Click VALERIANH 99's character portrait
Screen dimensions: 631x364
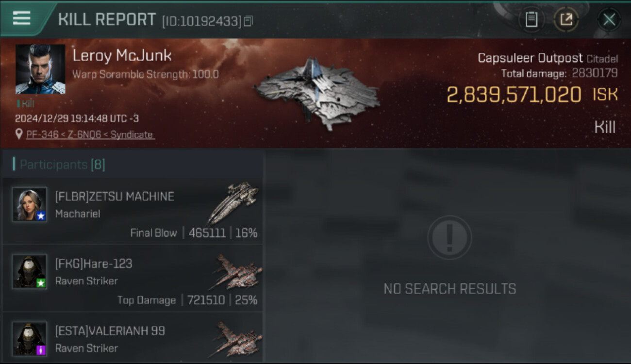(30, 339)
